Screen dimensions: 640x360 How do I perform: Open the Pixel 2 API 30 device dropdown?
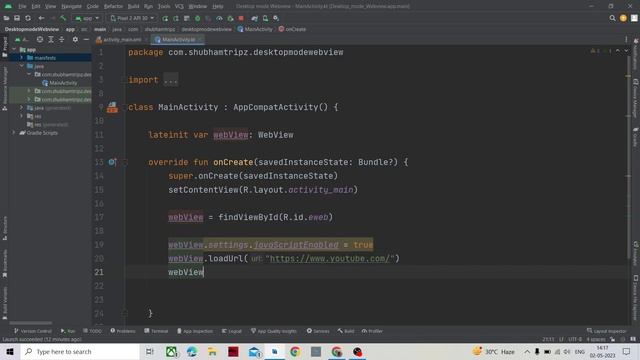click(132, 18)
